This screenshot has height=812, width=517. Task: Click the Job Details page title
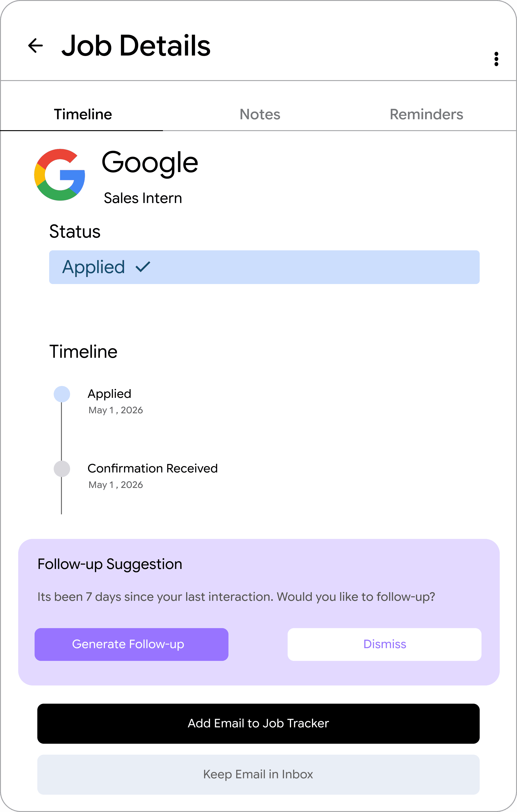point(136,46)
